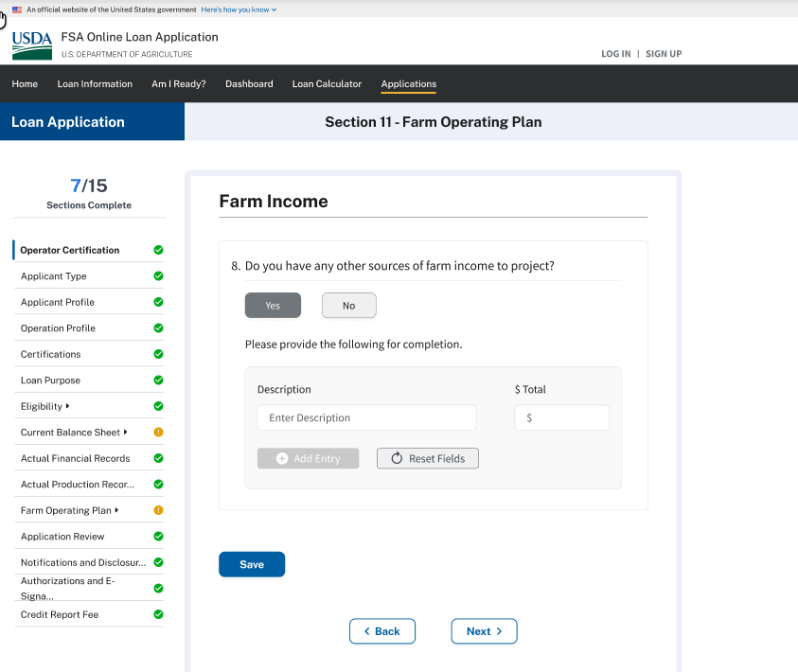Click the USDA logo

tap(32, 44)
